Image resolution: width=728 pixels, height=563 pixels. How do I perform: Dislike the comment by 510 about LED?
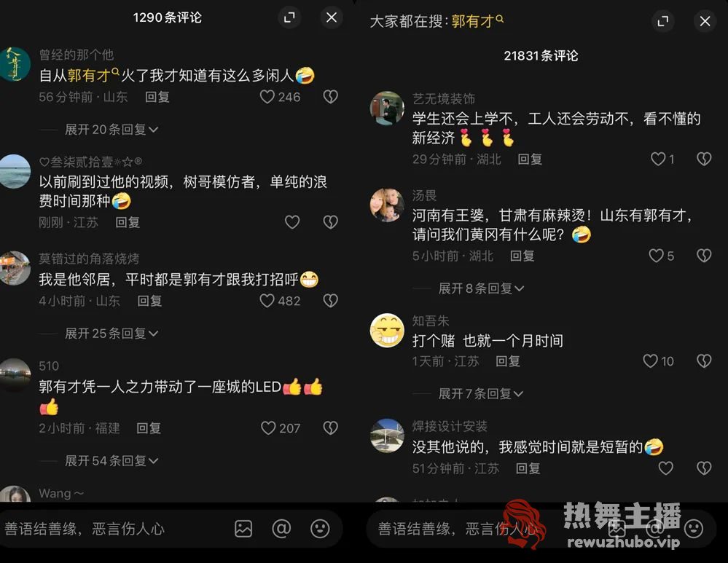330,428
